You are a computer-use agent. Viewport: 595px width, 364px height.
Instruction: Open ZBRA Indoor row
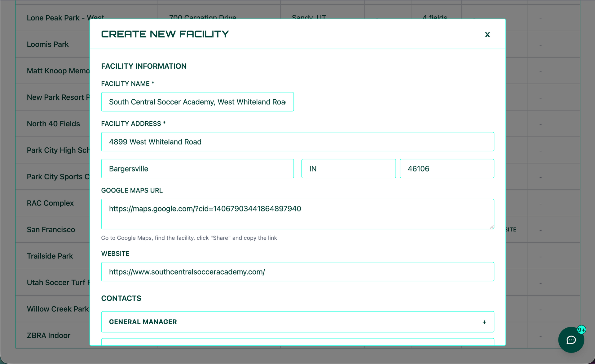[49, 336]
